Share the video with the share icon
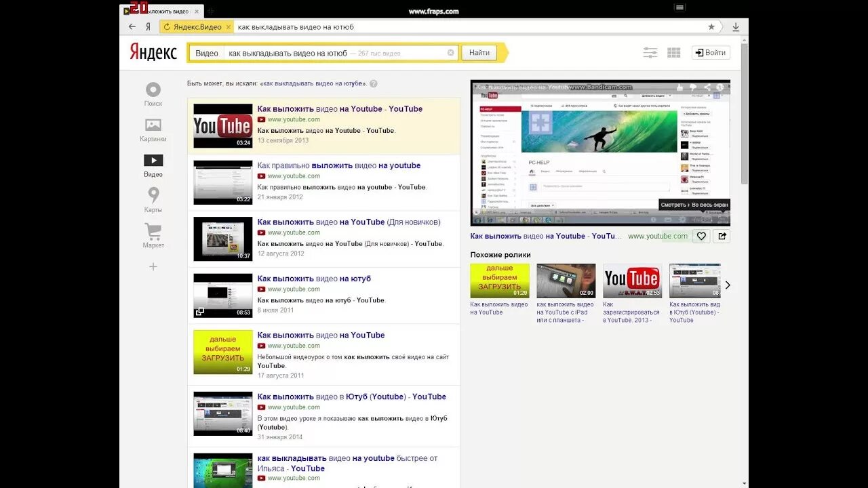This screenshot has width=868, height=488. pos(722,236)
